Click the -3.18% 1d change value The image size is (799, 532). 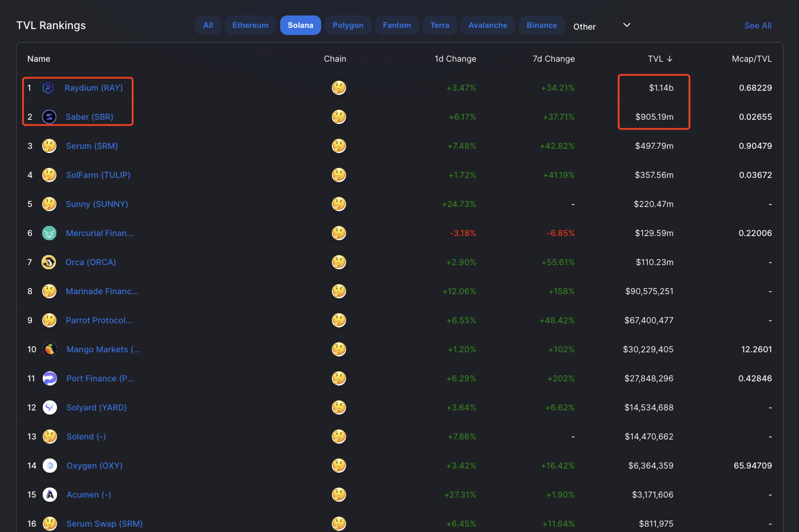pyautogui.click(x=463, y=233)
